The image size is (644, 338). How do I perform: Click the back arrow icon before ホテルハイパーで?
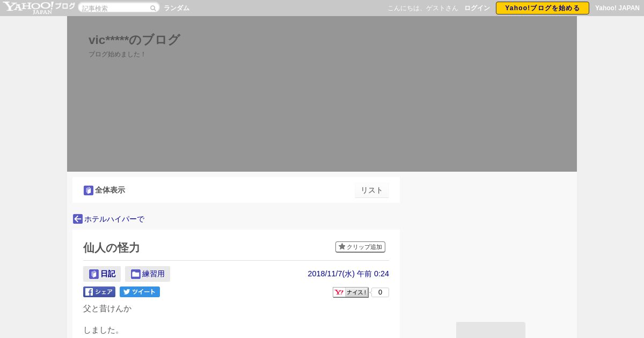78,219
